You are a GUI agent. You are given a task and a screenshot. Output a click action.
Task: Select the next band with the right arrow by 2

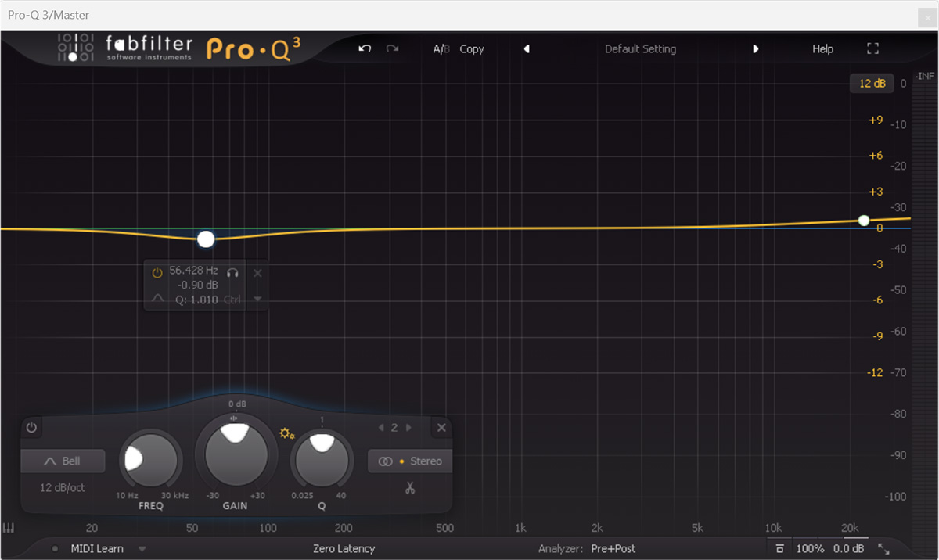408,428
